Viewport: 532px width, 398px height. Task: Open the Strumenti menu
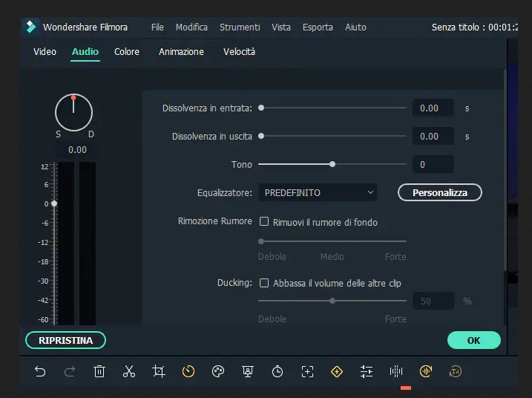240,27
